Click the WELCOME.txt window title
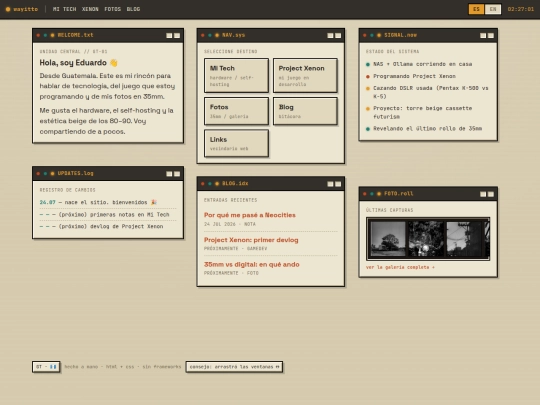The height and width of the screenshot is (405, 540). (75, 35)
